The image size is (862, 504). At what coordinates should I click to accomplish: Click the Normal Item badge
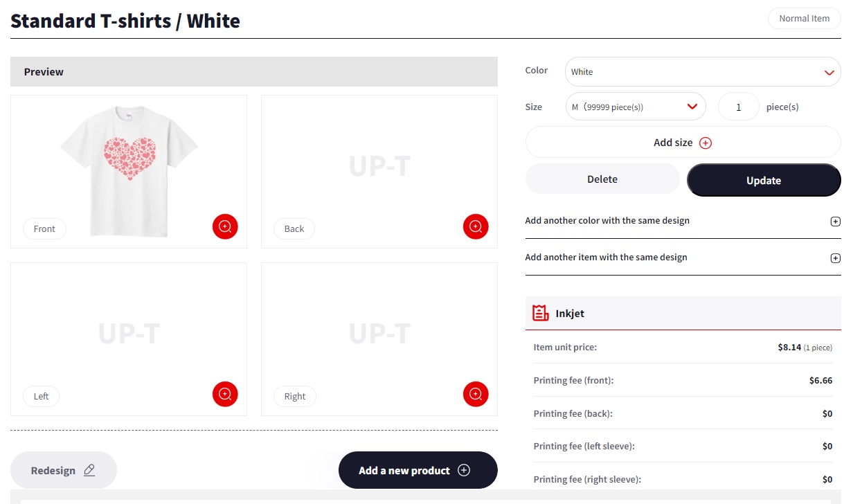pos(804,19)
